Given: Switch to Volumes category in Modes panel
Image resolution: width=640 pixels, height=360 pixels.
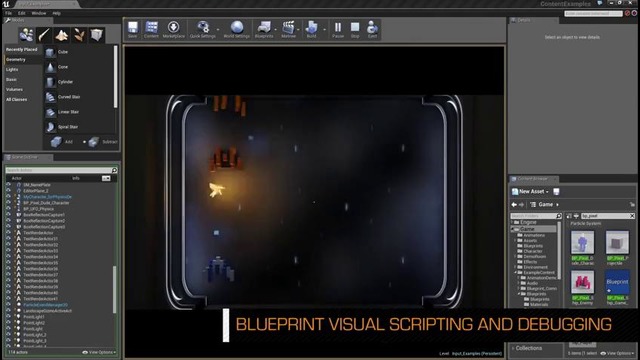Looking at the screenshot, I should (x=14, y=89).
